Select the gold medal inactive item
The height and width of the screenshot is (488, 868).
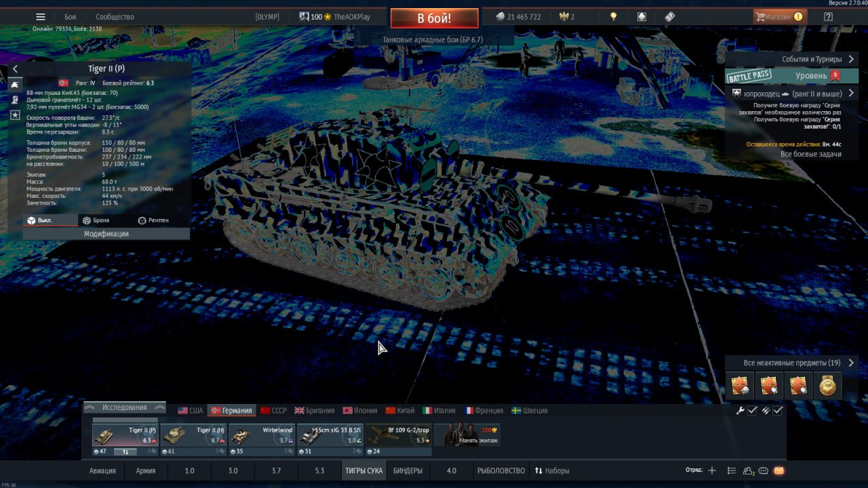pyautogui.click(x=827, y=385)
